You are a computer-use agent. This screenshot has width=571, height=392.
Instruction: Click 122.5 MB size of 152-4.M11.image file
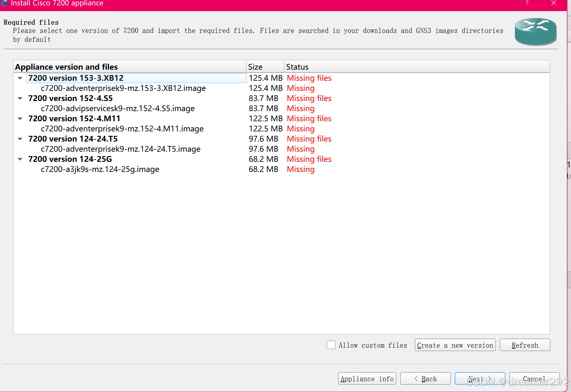pyautogui.click(x=266, y=129)
